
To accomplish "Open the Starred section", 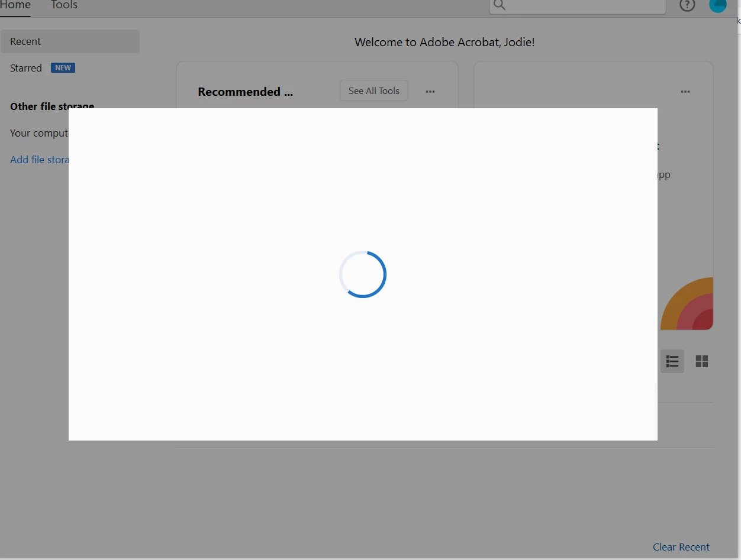I will point(26,68).
